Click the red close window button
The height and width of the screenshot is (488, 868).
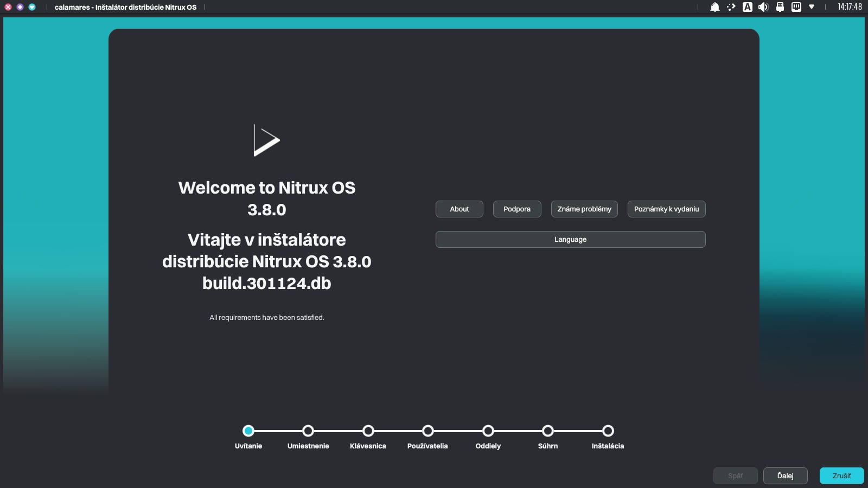click(8, 7)
